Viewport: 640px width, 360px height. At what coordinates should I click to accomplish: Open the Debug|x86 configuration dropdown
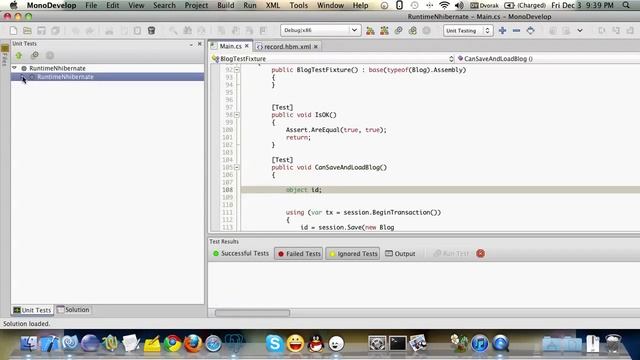click(320, 30)
